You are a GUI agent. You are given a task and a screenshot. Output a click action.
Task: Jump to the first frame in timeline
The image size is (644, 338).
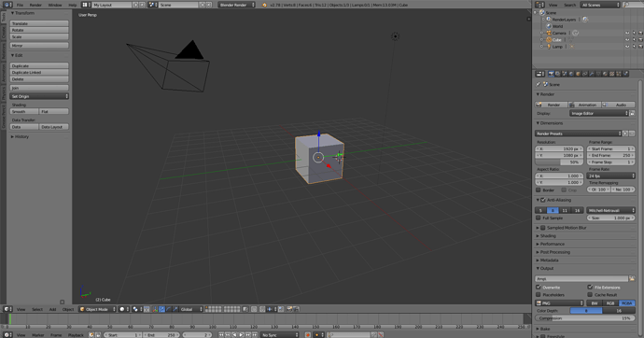(221, 334)
